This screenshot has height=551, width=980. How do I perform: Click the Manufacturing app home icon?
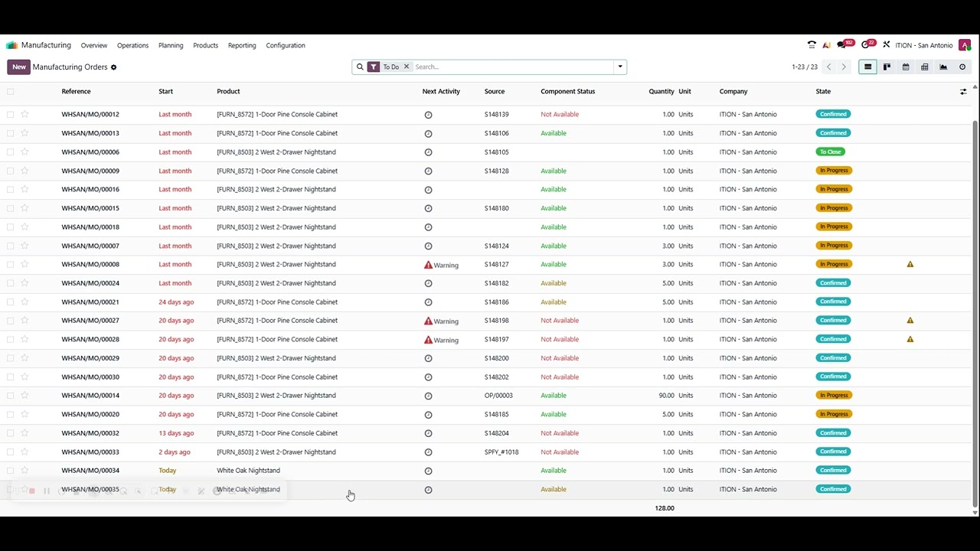11,45
